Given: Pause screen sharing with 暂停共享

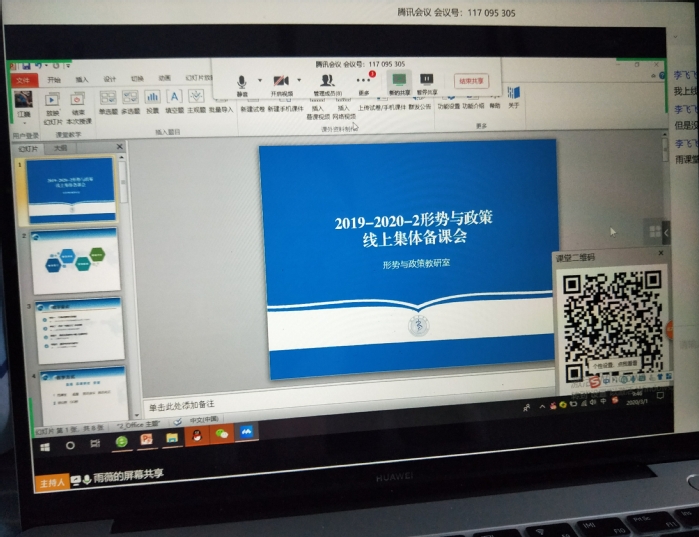Looking at the screenshot, I should point(426,80).
